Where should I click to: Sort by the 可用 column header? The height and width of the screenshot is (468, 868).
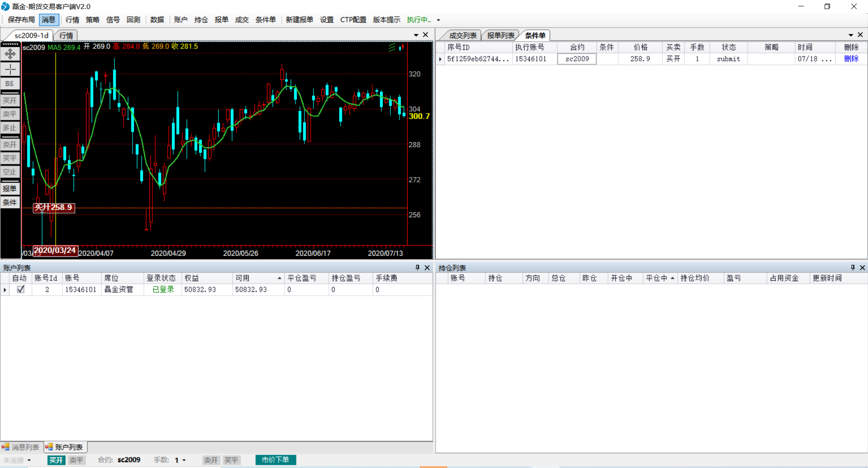[258, 278]
